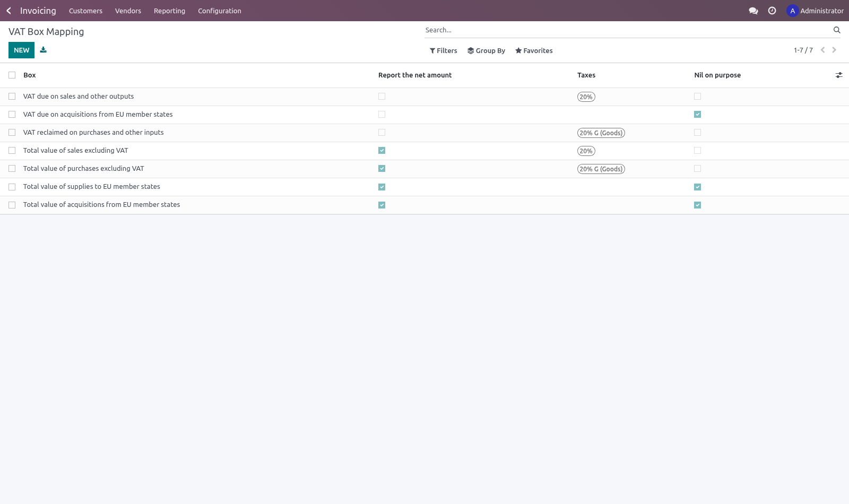Image resolution: width=849 pixels, height=504 pixels.
Task: Sort by Report the net amount header
Action: tap(415, 75)
